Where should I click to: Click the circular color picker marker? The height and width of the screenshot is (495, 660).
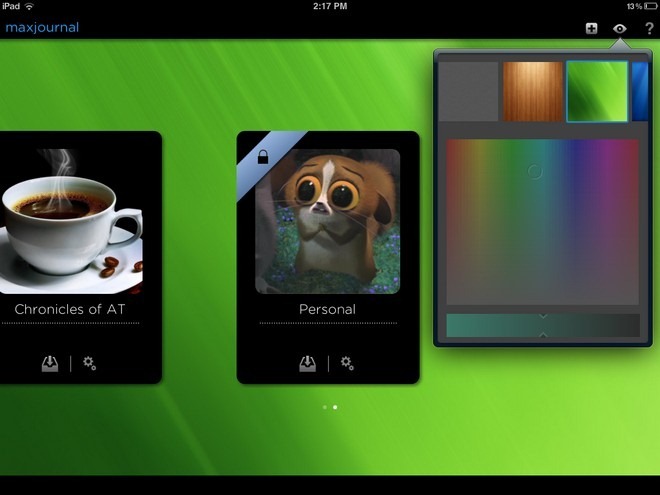[535, 171]
